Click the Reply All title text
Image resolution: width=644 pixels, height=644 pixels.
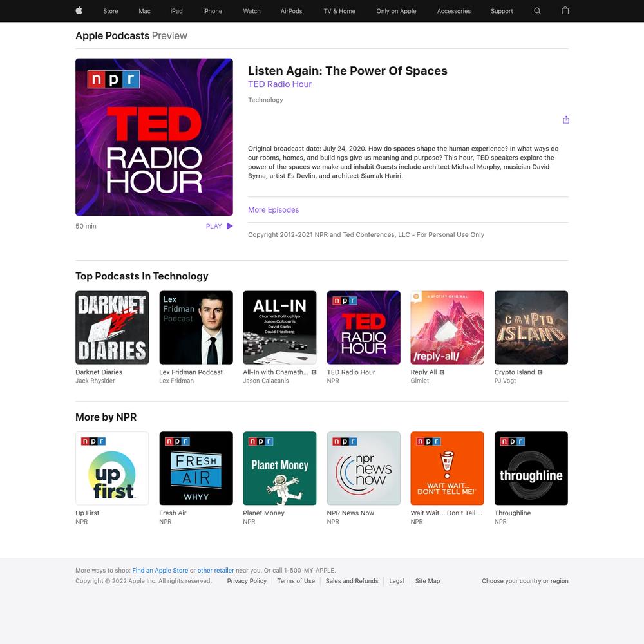(x=424, y=372)
